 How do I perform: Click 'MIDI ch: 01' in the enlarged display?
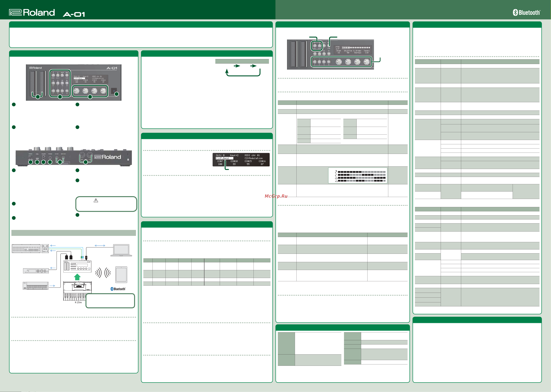[x=252, y=155]
